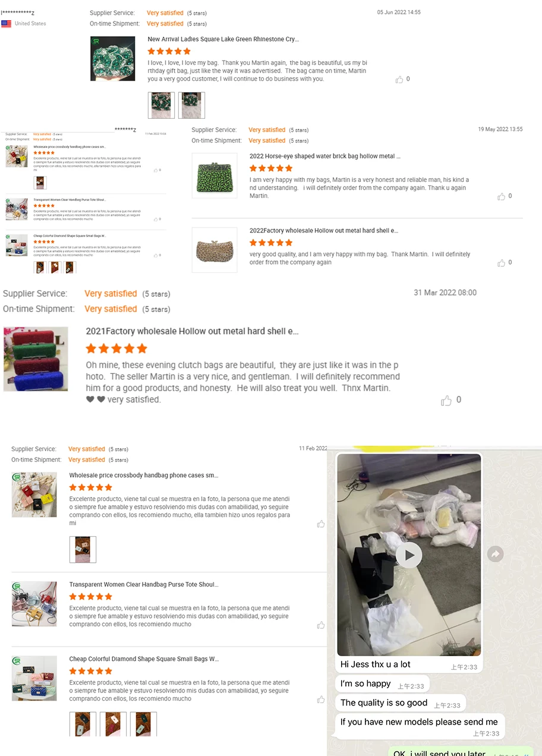Screen dimensions: 542x756
Task: Open second review photo under Lake Green bag
Action: 191,105
